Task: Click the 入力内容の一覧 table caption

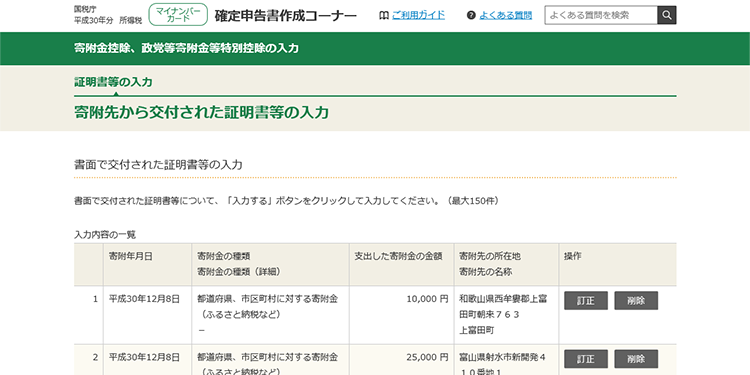Action: [x=105, y=235]
